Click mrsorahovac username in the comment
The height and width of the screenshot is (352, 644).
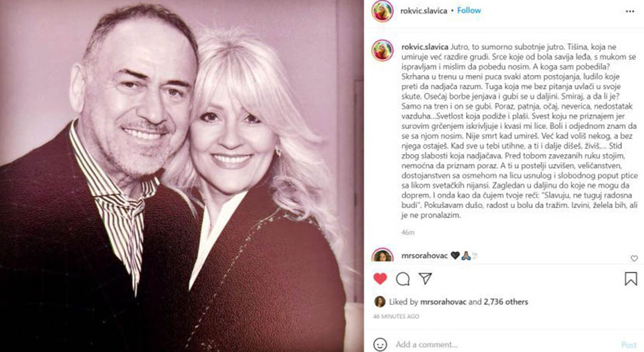click(424, 256)
